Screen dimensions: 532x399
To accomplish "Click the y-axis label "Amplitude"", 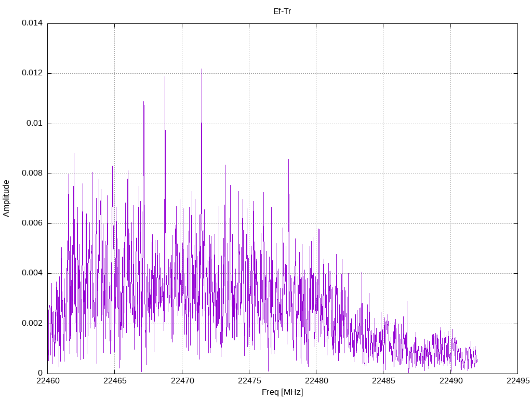I will coord(6,198).
